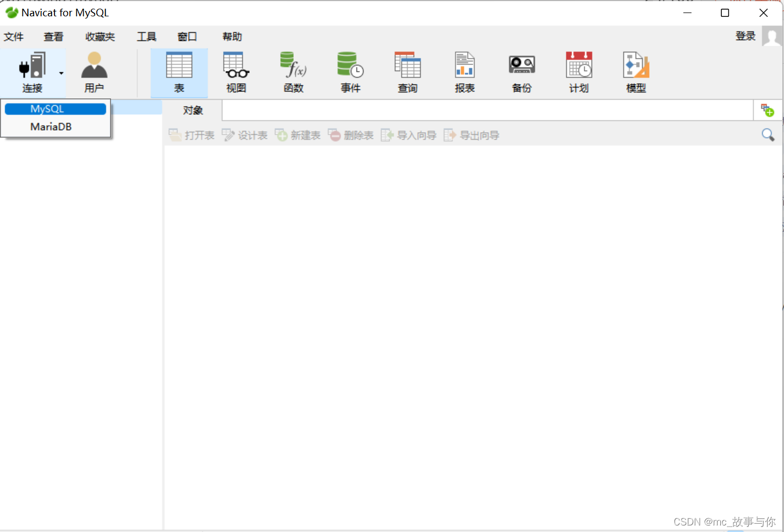Viewport: 784px width, 532px height.
Task: Open the 计划 schedule icon
Action: click(579, 72)
